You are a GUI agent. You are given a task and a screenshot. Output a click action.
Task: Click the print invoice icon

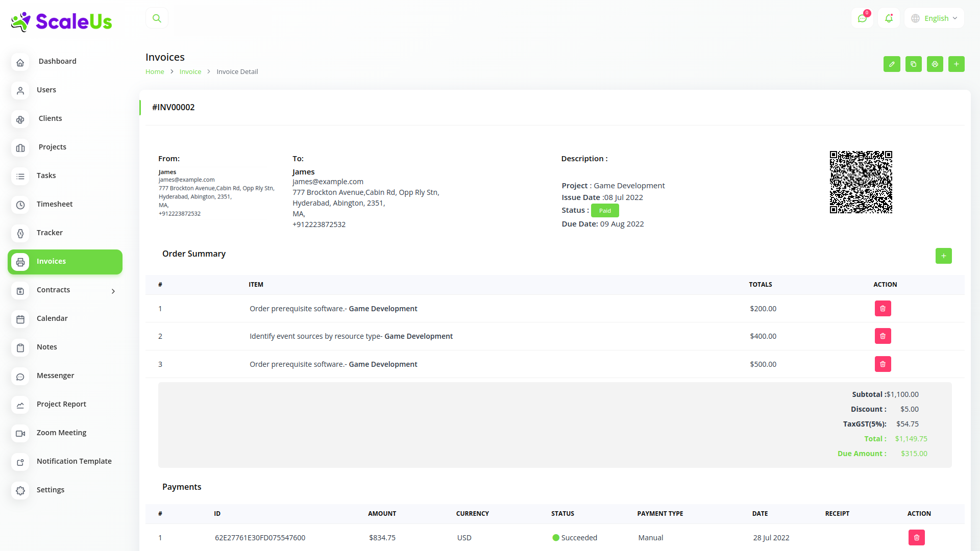[x=935, y=64]
